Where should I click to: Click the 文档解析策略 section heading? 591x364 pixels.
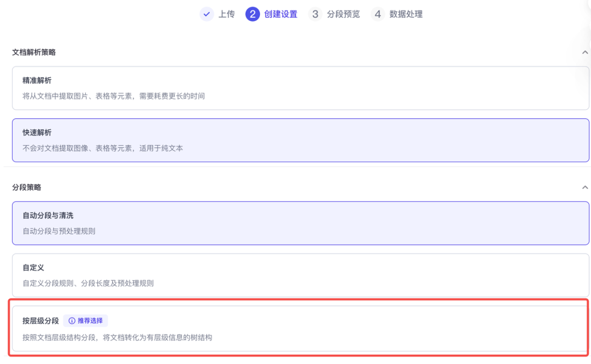[34, 53]
